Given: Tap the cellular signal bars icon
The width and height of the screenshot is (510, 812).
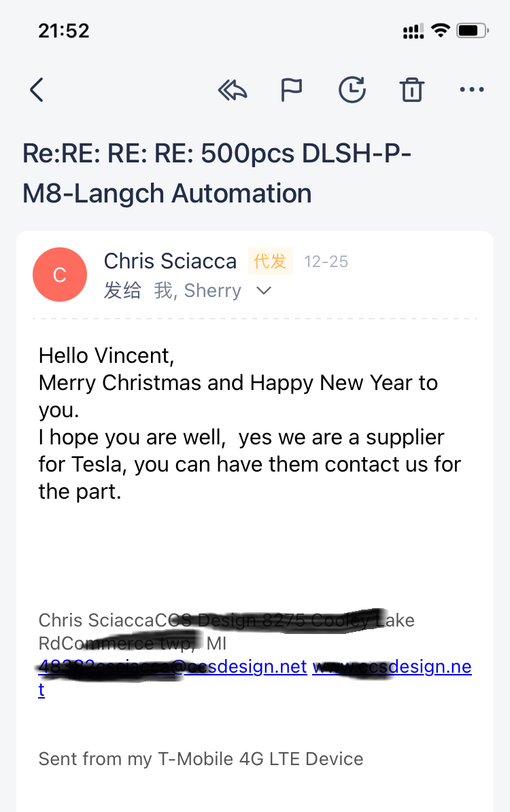Looking at the screenshot, I should click(413, 31).
